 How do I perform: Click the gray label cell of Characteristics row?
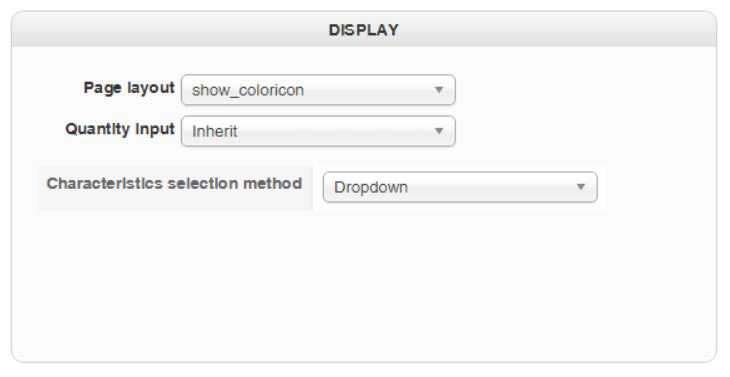tap(175, 188)
